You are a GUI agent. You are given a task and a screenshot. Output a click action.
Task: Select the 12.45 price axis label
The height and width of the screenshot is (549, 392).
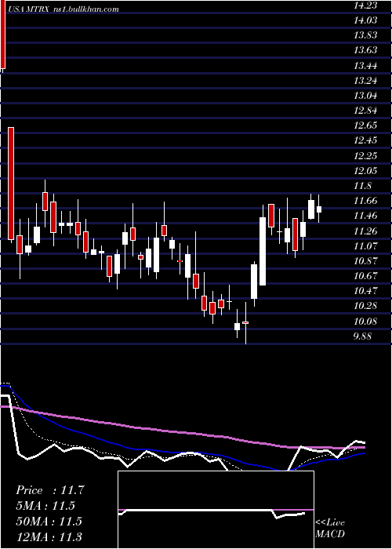(x=365, y=140)
